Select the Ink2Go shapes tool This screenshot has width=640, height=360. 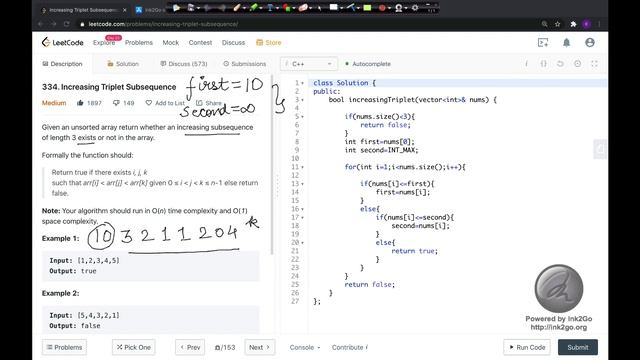[286, 7]
